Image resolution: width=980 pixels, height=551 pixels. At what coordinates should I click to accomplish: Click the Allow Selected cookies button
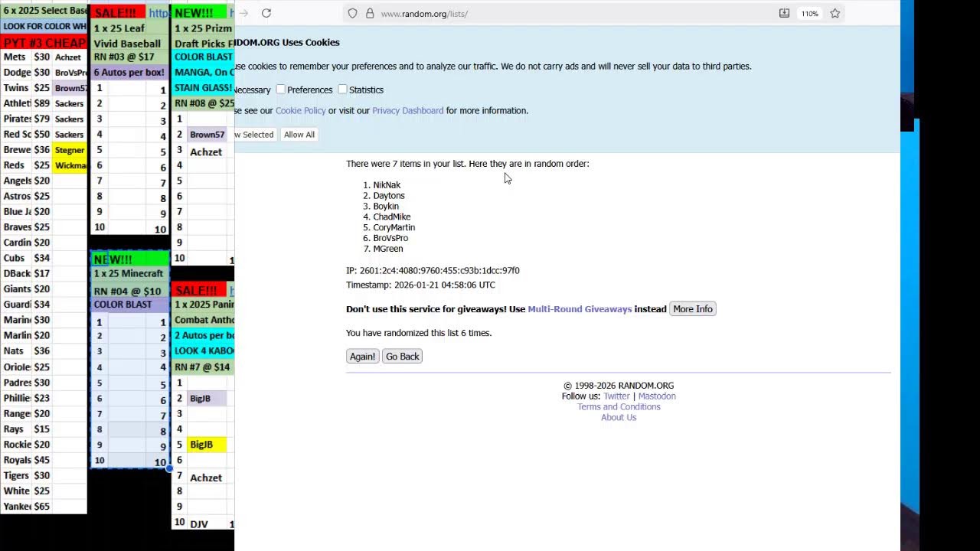(x=255, y=135)
